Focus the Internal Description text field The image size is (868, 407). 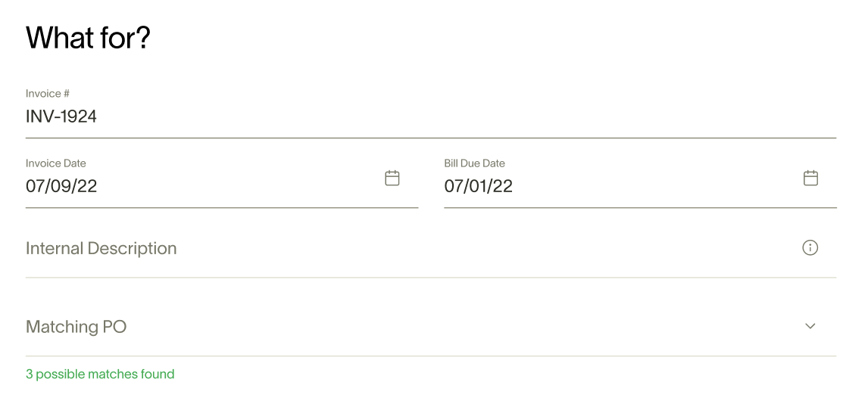pos(409,248)
